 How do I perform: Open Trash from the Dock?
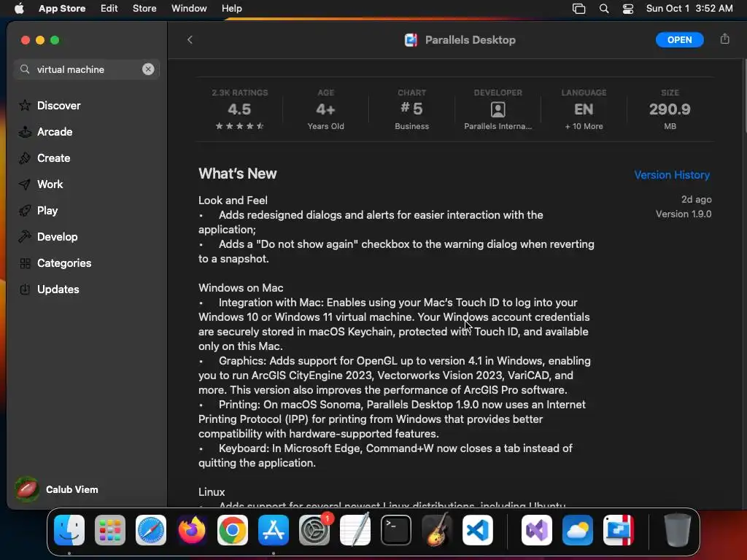point(678,530)
